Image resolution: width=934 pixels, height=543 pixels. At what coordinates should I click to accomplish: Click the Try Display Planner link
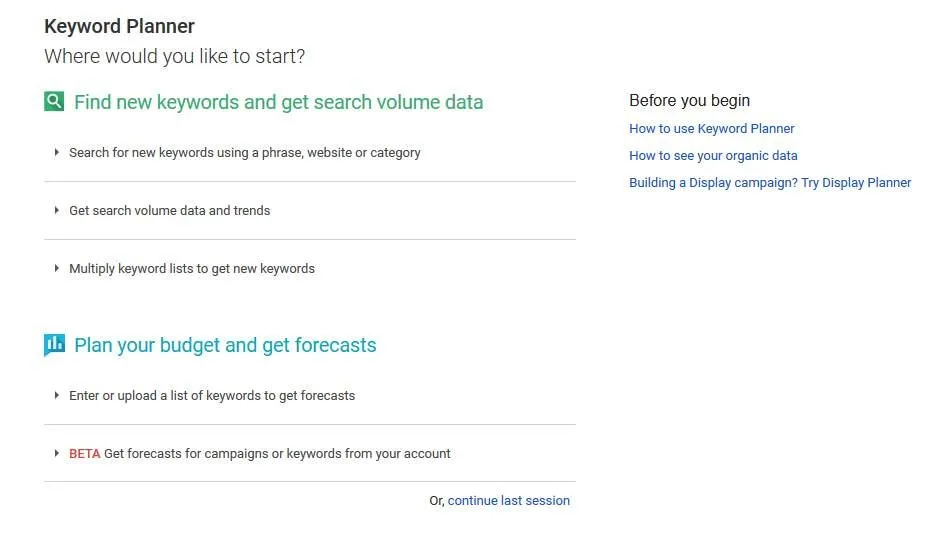pos(770,182)
